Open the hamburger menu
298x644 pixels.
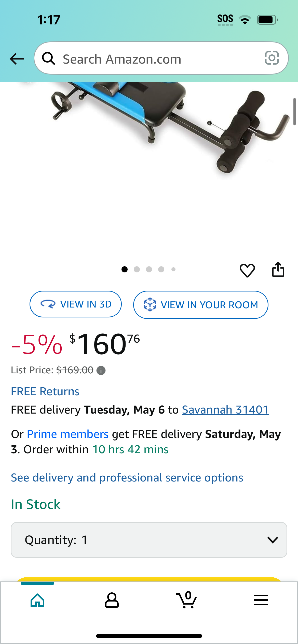tap(261, 600)
